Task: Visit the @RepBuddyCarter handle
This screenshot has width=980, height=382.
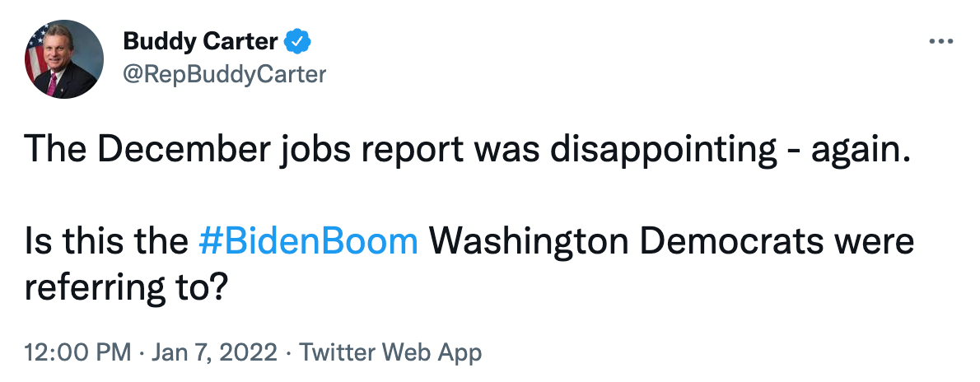Action: point(224,74)
